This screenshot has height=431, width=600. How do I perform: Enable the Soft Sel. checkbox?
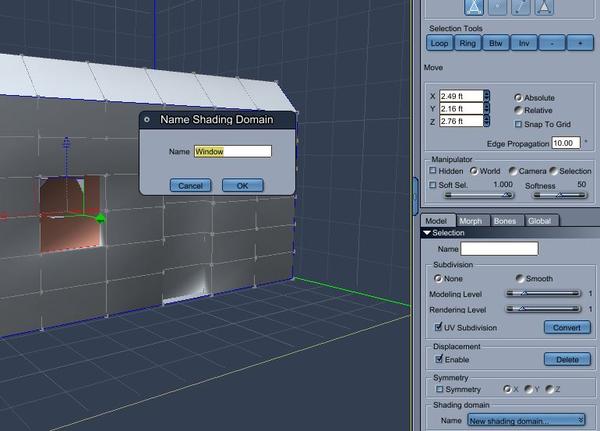433,185
